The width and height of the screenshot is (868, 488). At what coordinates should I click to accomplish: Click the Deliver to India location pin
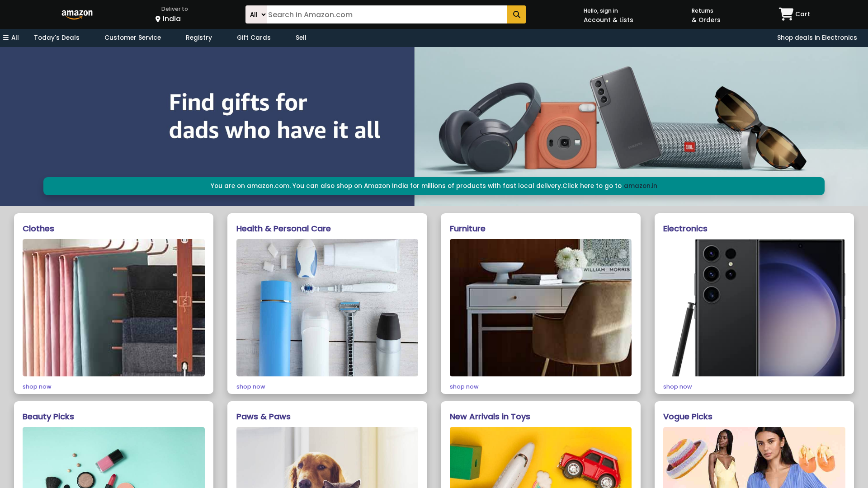pyautogui.click(x=158, y=19)
